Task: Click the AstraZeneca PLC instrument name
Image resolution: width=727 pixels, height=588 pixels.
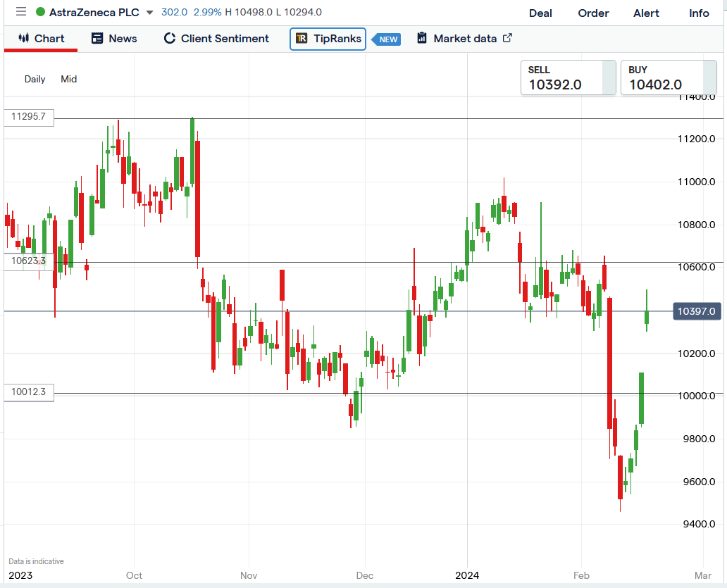Action: coord(94,13)
